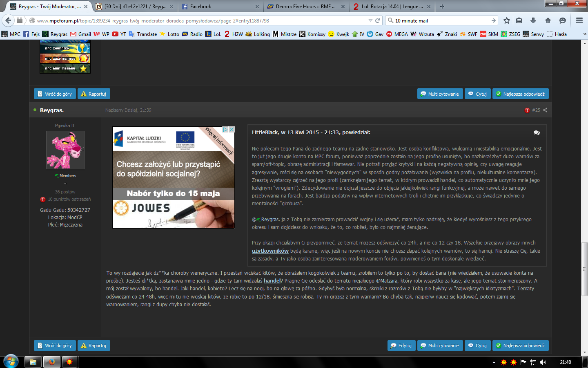The width and height of the screenshot is (588, 368).
Task: Open post number #25 permalink
Action: click(536, 110)
